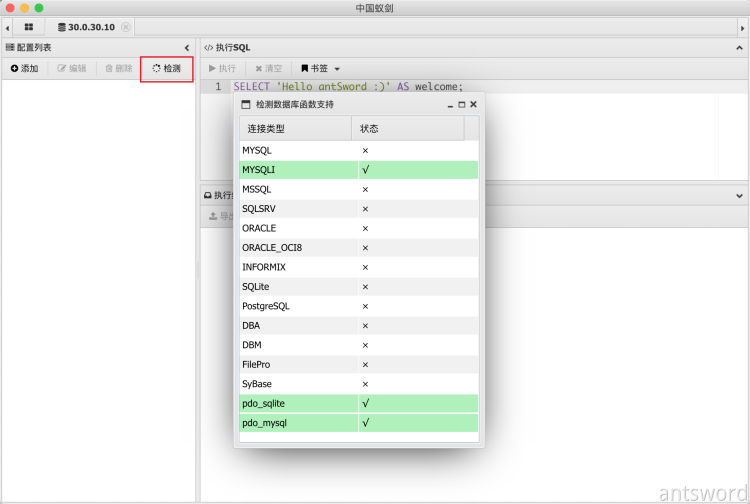Open the 书签 bookmark dropdown
This screenshot has width=750, height=504.
pos(320,68)
